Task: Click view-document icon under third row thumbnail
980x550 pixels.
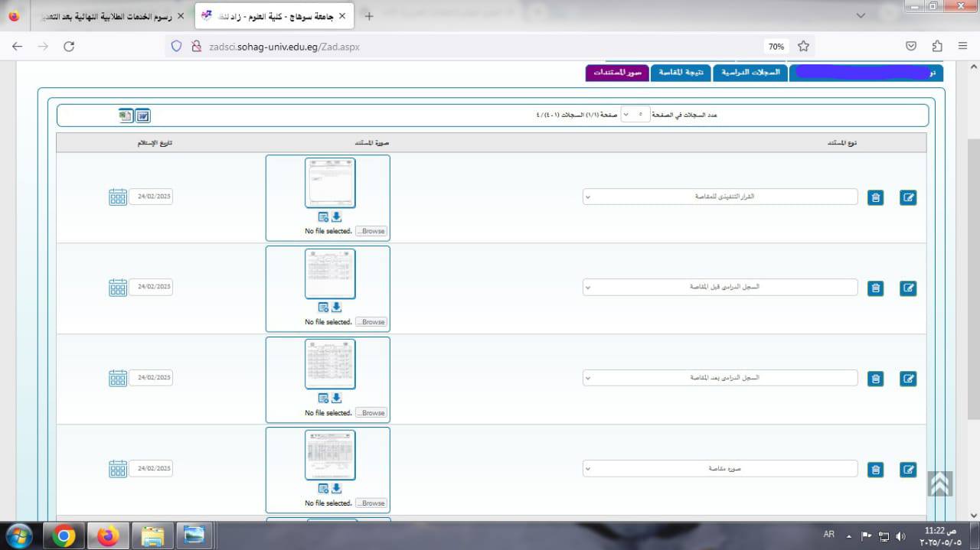Action: click(x=323, y=399)
